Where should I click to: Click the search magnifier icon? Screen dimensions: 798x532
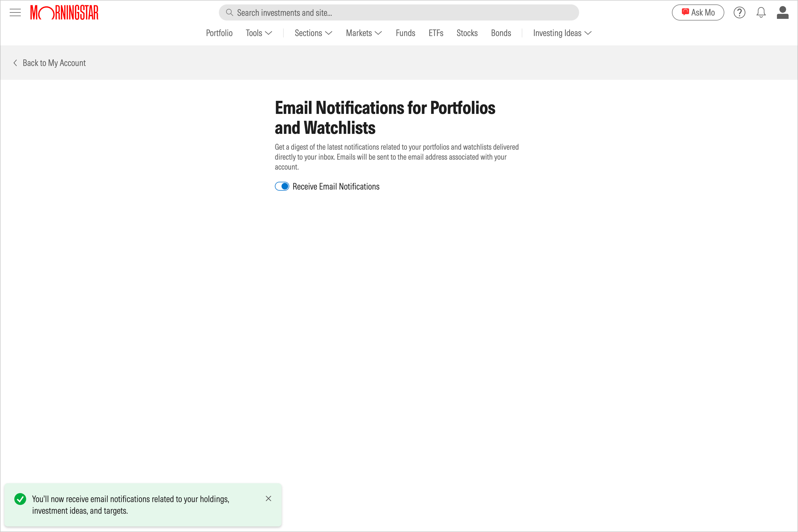point(229,12)
